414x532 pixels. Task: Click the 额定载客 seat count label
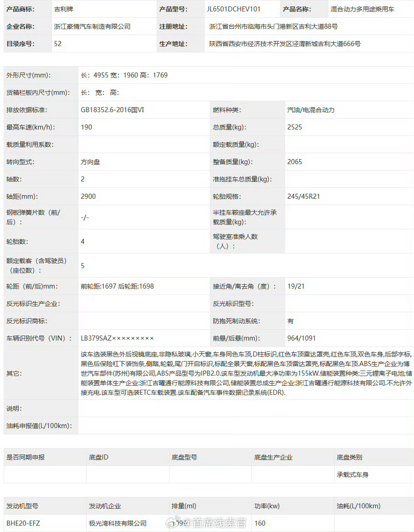click(37, 266)
